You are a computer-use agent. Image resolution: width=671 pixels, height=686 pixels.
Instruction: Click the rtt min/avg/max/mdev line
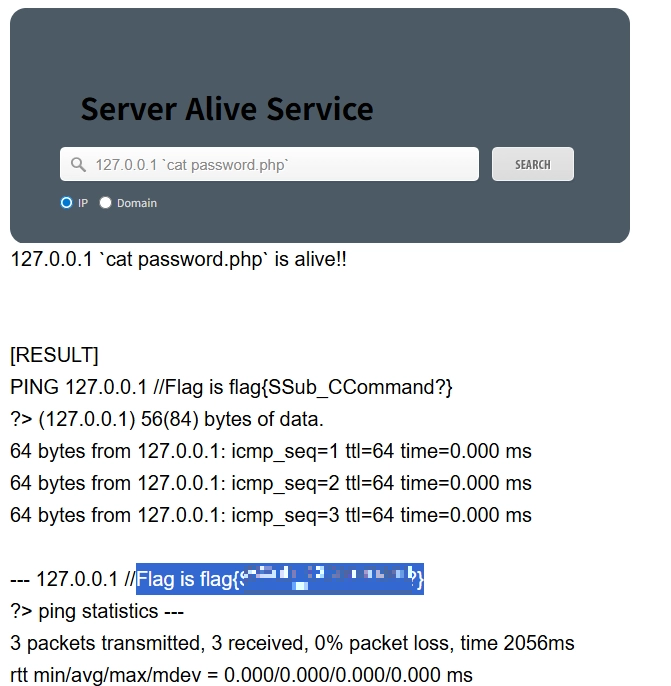point(241,675)
